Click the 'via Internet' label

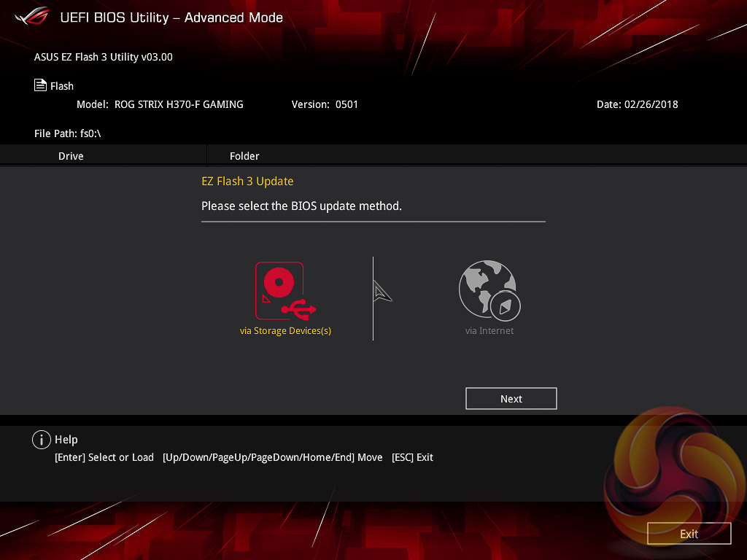(x=489, y=330)
